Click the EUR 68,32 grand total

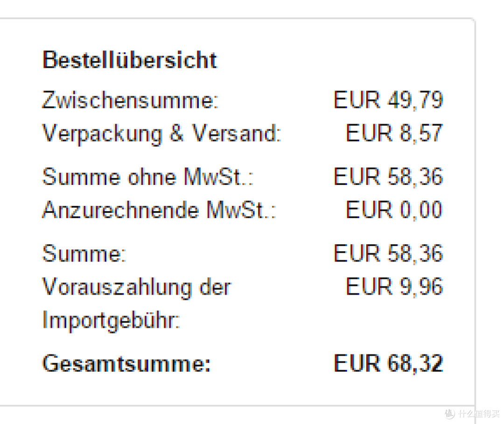click(x=388, y=363)
